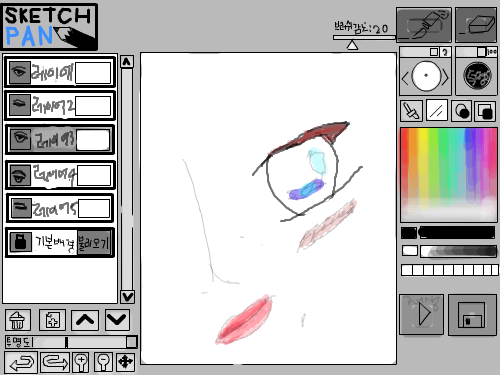Click brush opacity value box showing 100

[x=492, y=52]
